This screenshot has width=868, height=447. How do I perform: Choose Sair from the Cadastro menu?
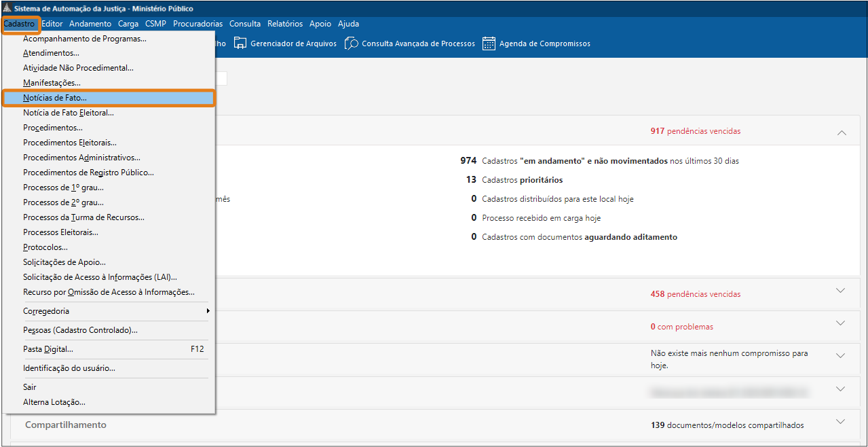(x=109, y=387)
